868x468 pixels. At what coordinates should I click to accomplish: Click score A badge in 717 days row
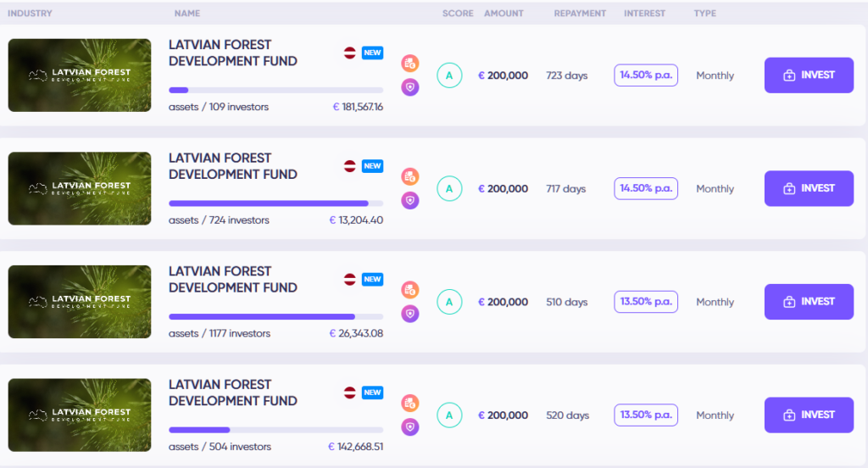tap(449, 189)
